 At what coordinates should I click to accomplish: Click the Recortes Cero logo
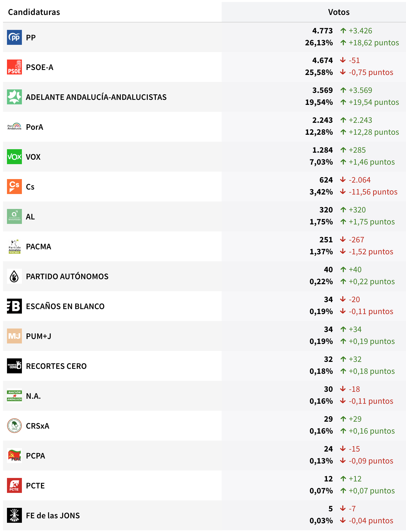(14, 366)
